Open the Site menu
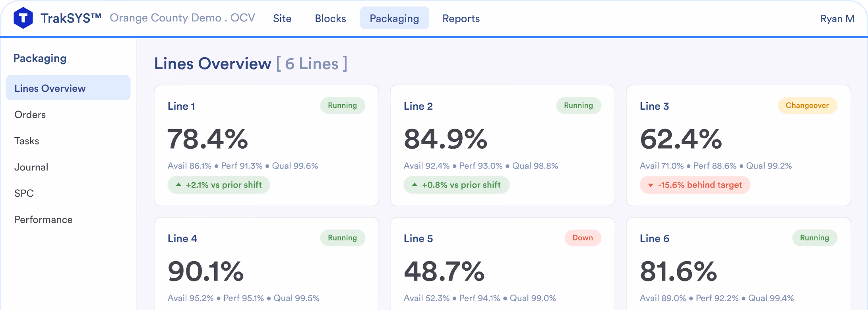 pyautogui.click(x=282, y=18)
